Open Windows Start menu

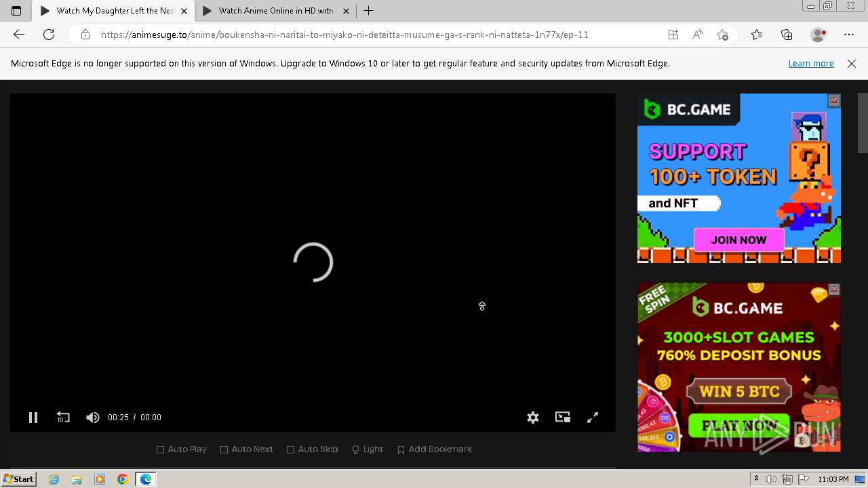pyautogui.click(x=18, y=479)
